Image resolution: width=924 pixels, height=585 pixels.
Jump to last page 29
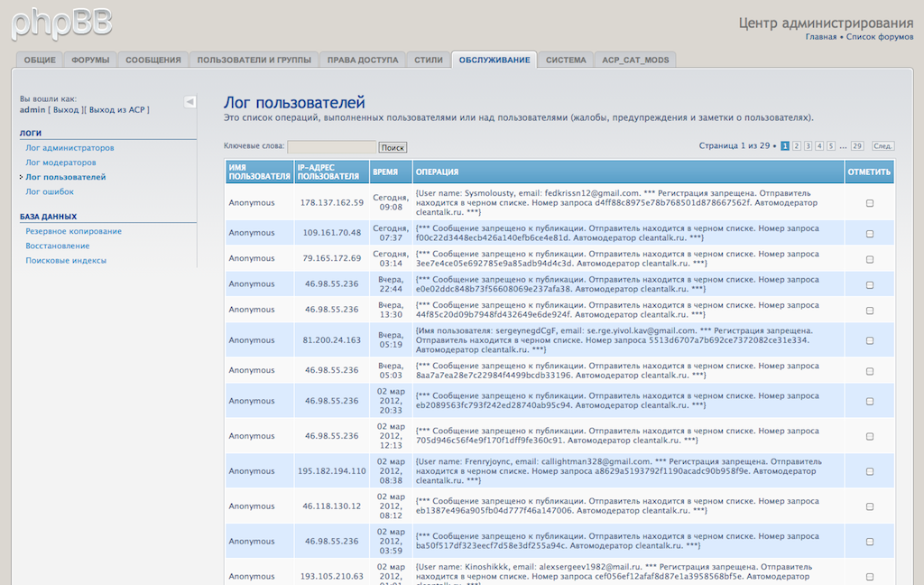point(856,145)
